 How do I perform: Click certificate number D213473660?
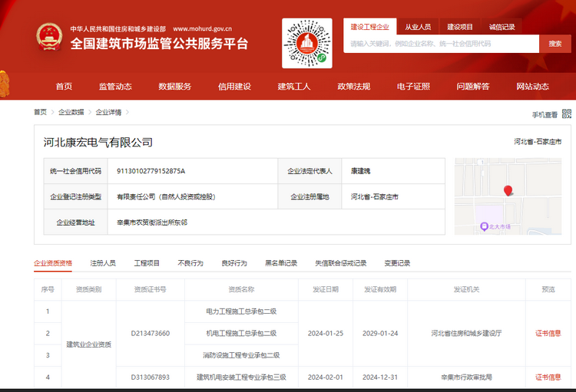pos(151,333)
